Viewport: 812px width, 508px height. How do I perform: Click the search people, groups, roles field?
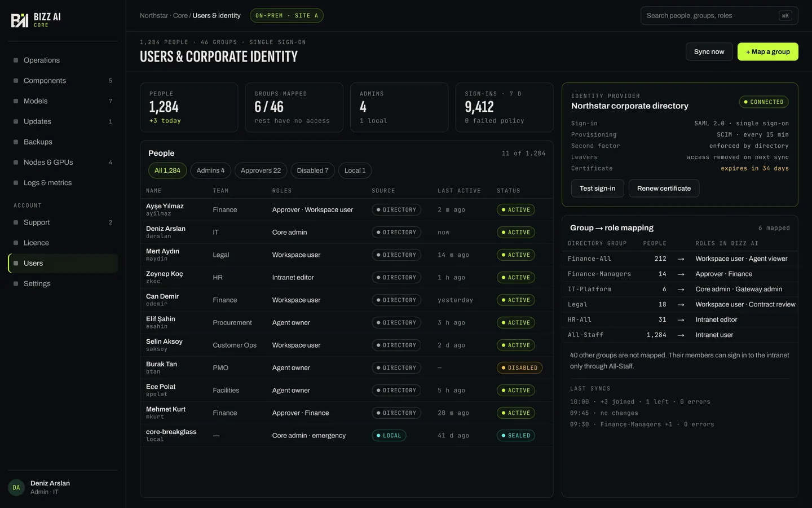720,16
